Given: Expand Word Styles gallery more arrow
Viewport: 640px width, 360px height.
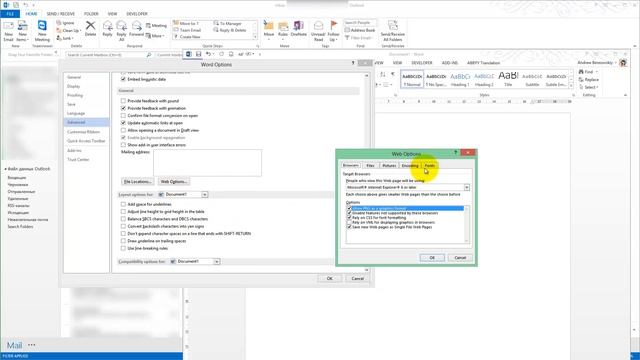Looking at the screenshot, I should click(571, 85).
